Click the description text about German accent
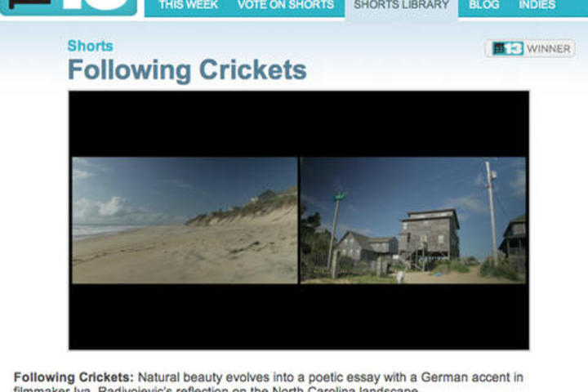Image resolution: width=588 pixels, height=392 pixels. [x=331, y=377]
